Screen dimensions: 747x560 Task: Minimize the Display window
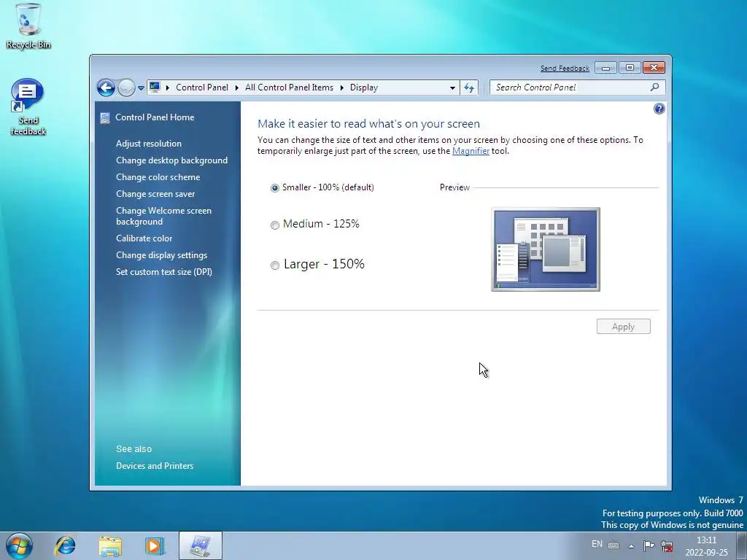pyautogui.click(x=605, y=68)
